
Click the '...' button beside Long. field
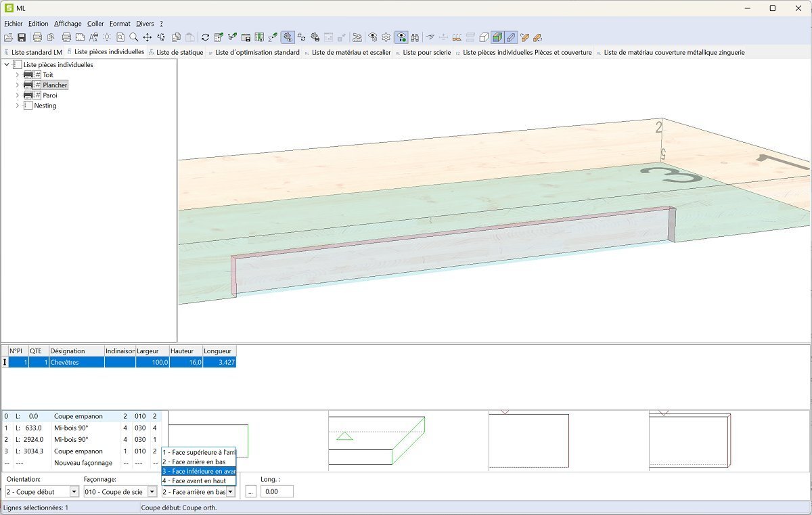coord(251,492)
